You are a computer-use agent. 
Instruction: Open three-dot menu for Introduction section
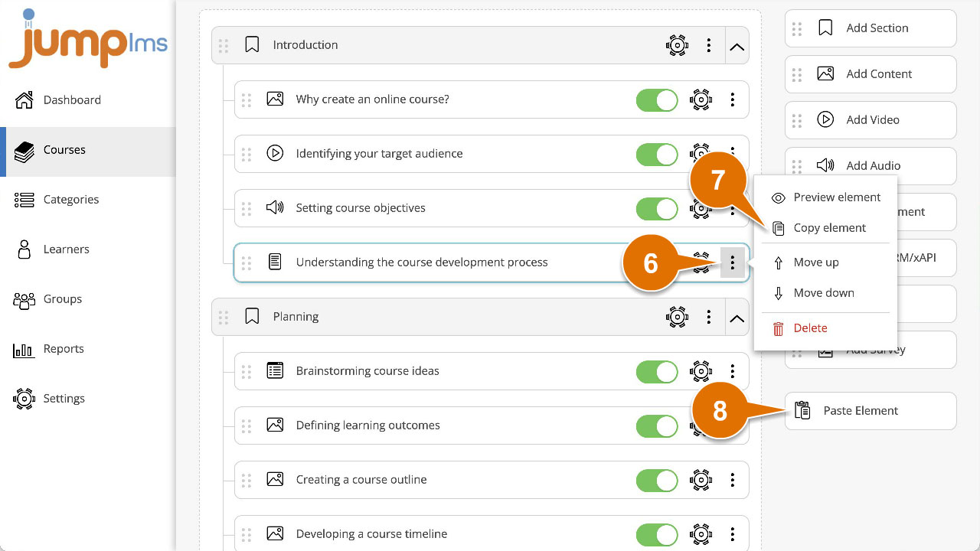[x=709, y=45]
